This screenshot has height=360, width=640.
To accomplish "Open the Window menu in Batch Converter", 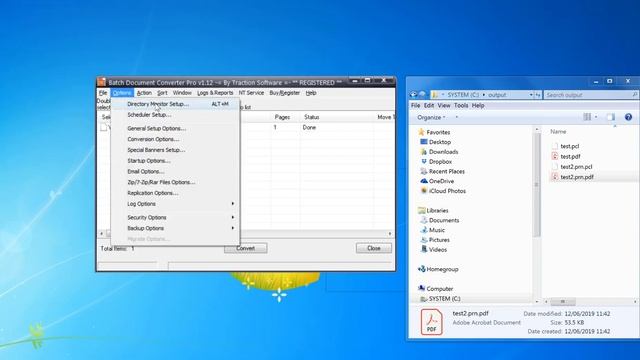I will point(182,93).
